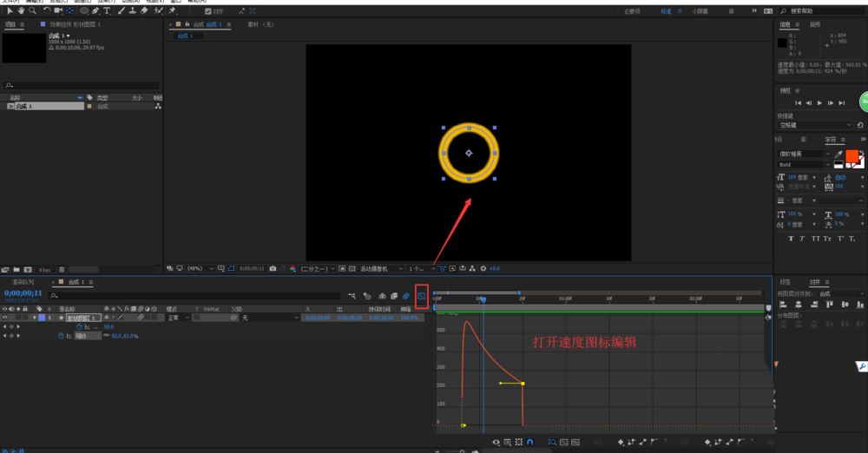This screenshot has height=453, width=868.
Task: Click the yellow keyframe handle on speed graph
Action: pos(501,384)
